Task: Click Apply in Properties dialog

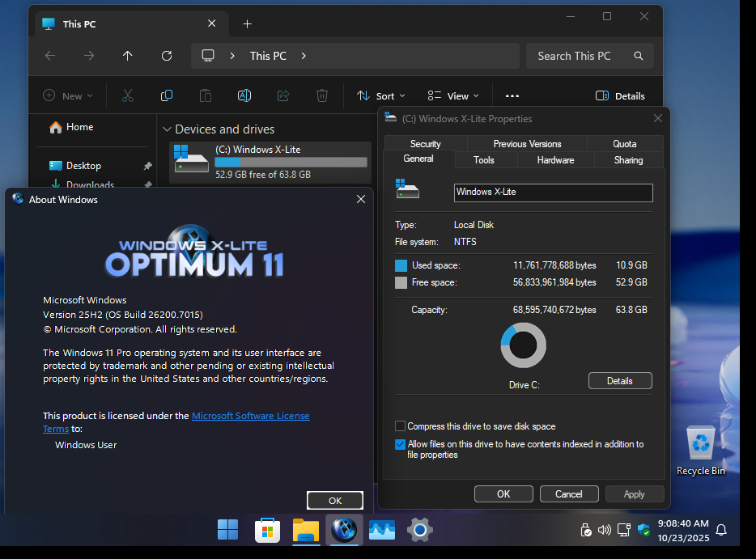Action: click(634, 494)
